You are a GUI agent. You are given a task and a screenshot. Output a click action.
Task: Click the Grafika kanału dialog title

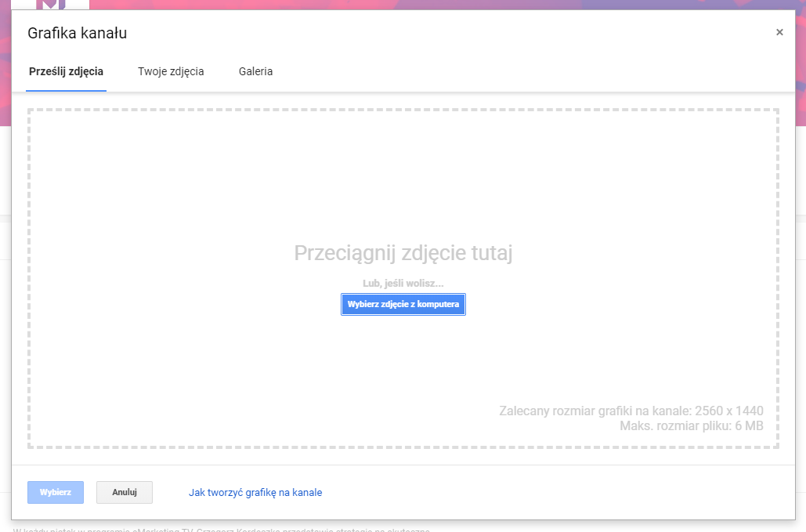77,33
